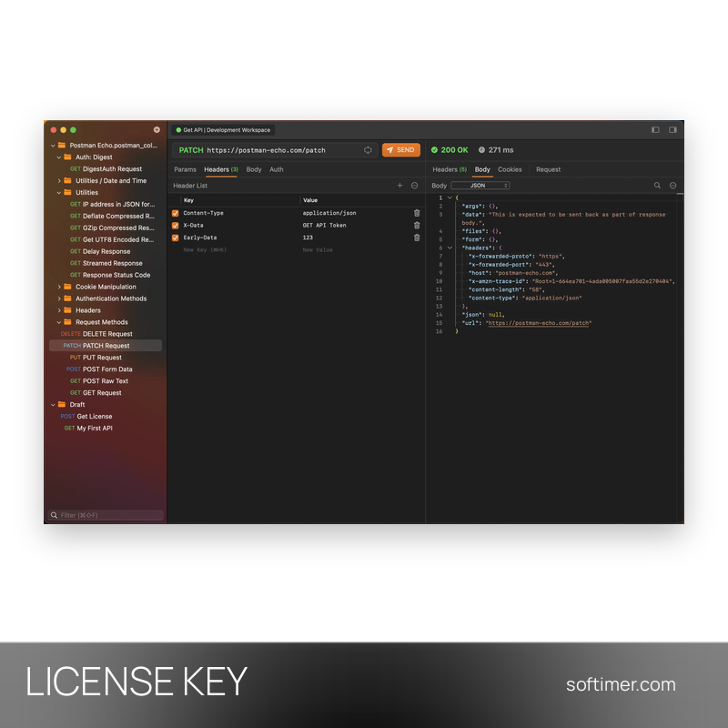Collapse the Utilities folder
The image size is (728, 728).
(x=59, y=193)
